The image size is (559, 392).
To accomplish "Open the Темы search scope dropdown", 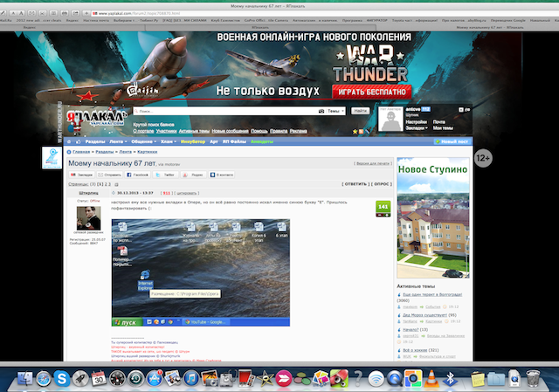I will click(335, 111).
